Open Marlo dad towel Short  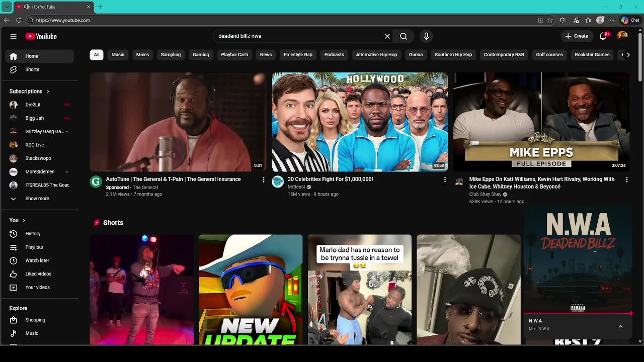point(360,290)
